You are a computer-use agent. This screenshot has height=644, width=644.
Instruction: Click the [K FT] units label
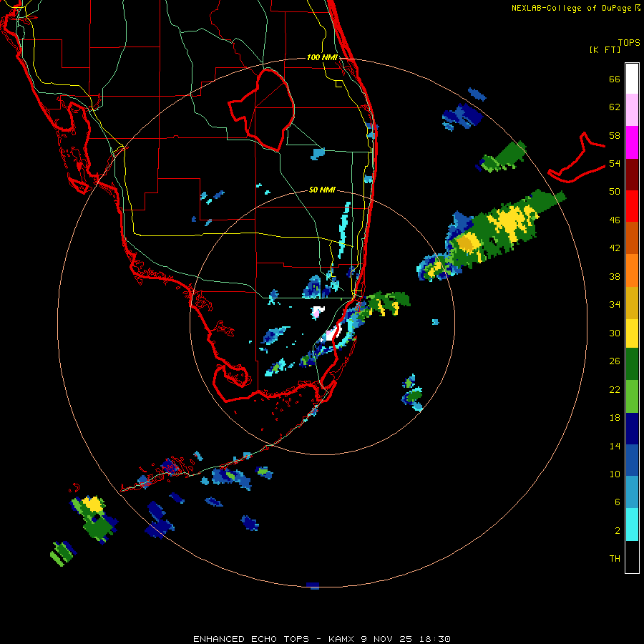point(605,49)
